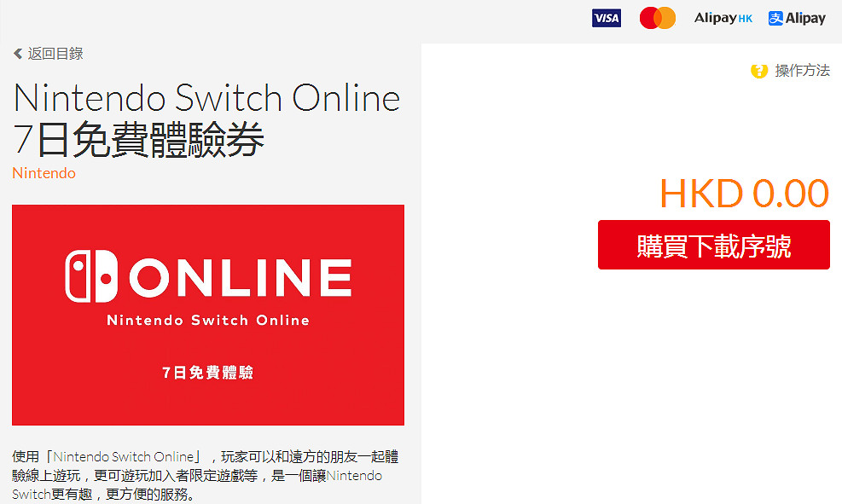The height and width of the screenshot is (504, 842).
Task: Click the Visa payment logo
Action: (607, 18)
